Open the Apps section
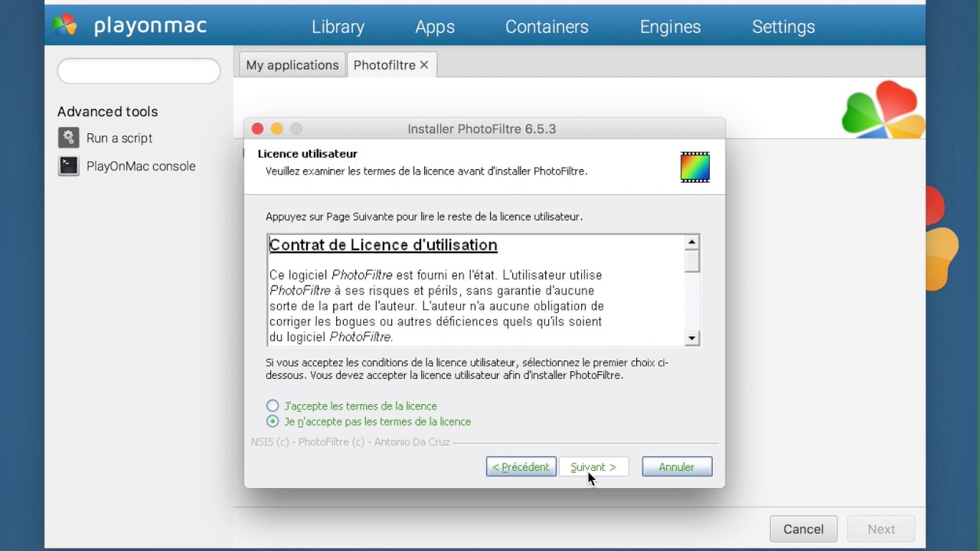 point(435,27)
